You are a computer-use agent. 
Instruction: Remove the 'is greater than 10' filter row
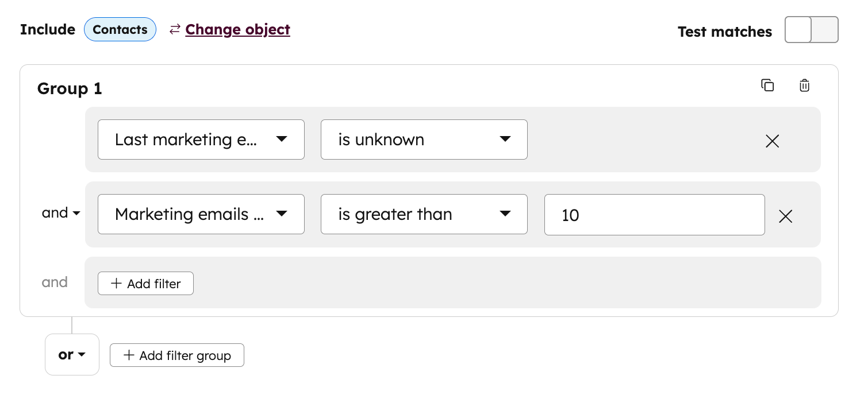pos(785,216)
